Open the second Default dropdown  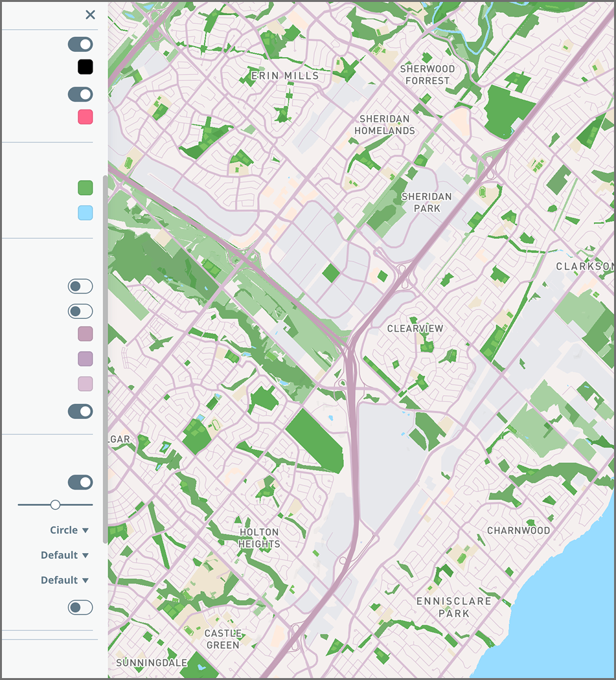65,580
